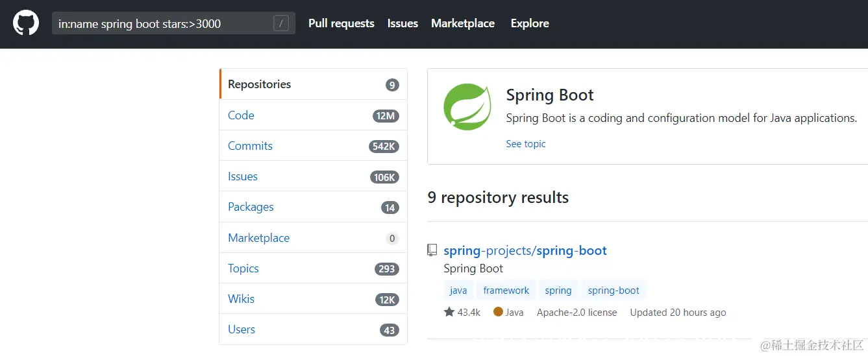This screenshot has width=868, height=356.
Task: Click the star icon showing 43.4k
Action: [x=449, y=313]
